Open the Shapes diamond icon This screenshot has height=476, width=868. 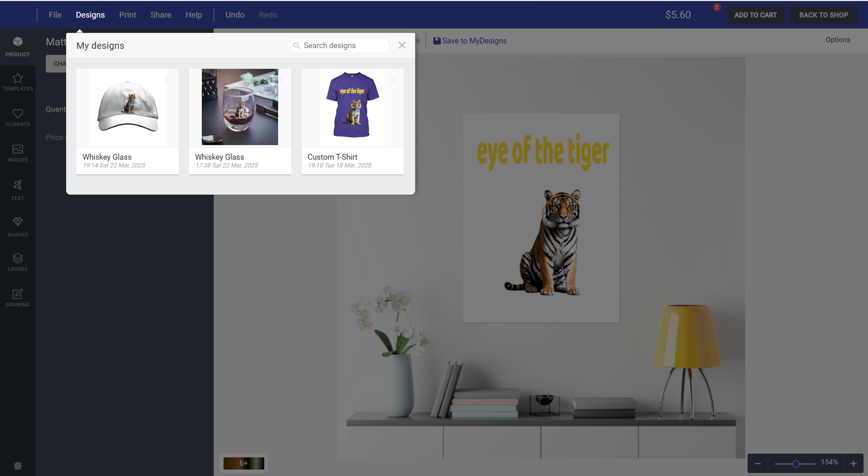pos(18,222)
